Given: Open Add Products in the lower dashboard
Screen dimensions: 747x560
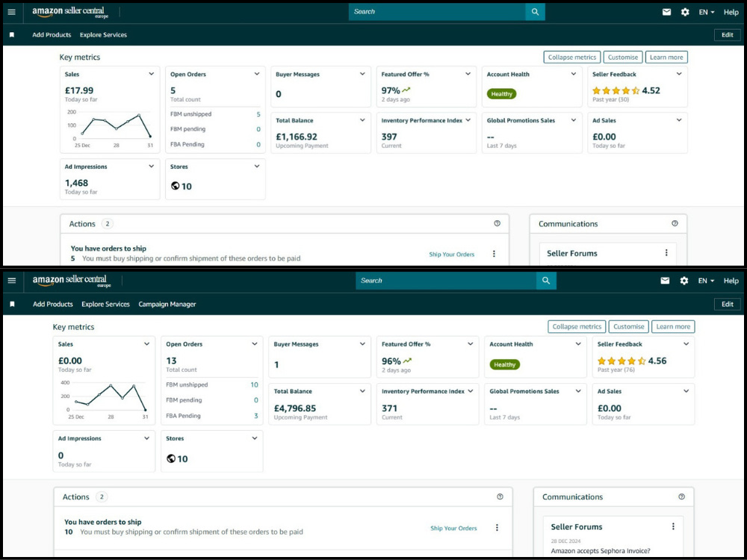Looking at the screenshot, I should 53,304.
